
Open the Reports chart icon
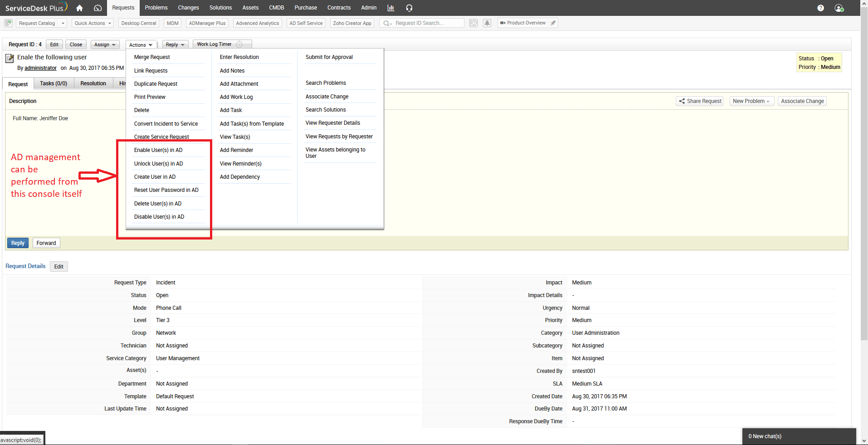(390, 8)
